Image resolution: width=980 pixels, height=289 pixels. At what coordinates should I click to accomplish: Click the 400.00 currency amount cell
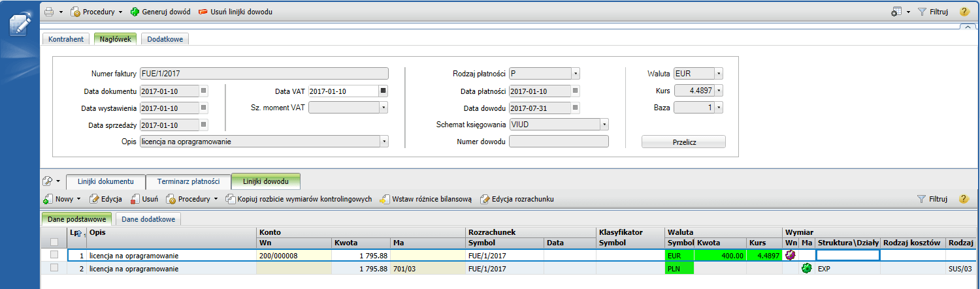point(720,255)
